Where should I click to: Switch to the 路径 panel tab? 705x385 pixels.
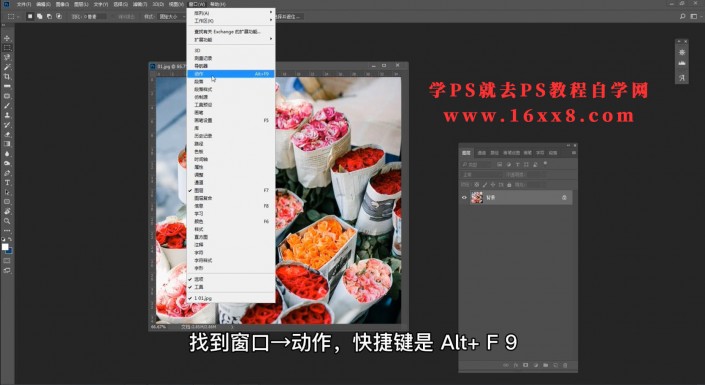(494, 153)
